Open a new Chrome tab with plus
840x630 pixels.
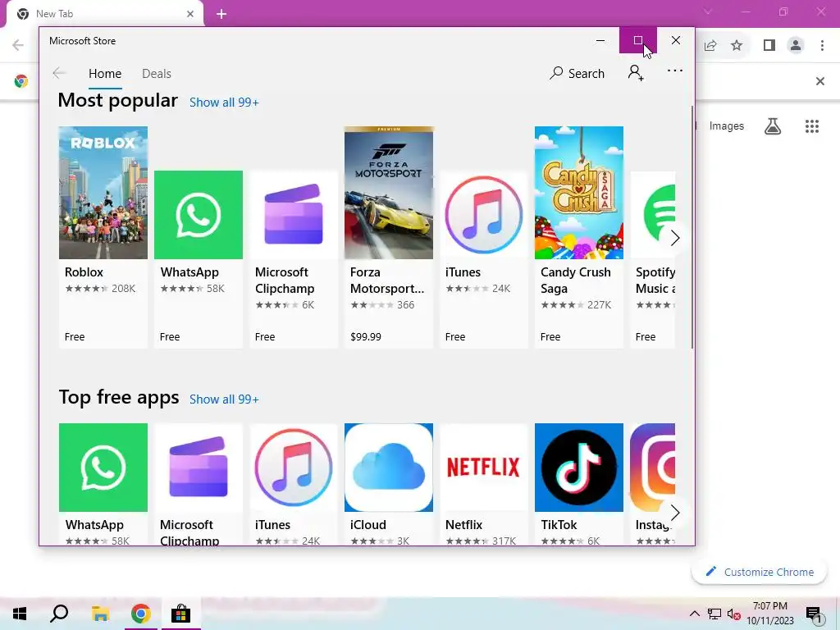(221, 14)
